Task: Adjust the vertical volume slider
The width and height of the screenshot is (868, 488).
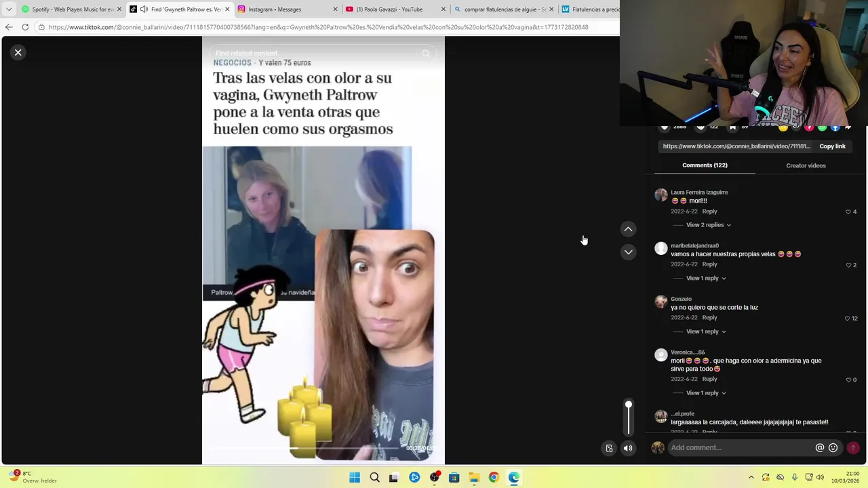Action: pyautogui.click(x=629, y=417)
